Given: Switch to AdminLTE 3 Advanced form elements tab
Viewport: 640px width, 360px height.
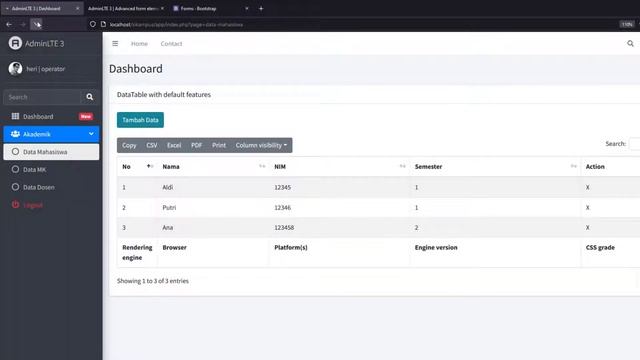Looking at the screenshot, I should (126, 8).
